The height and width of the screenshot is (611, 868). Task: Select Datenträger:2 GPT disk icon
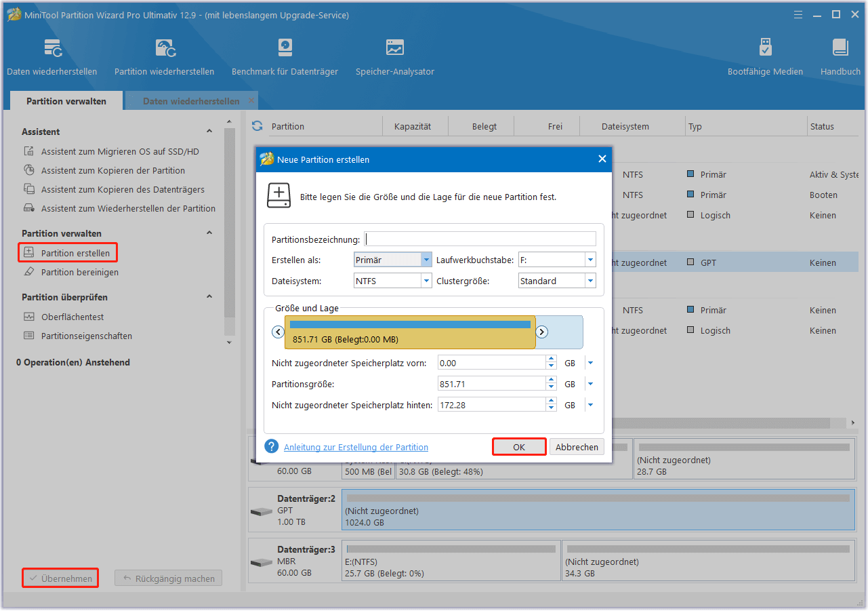click(261, 511)
